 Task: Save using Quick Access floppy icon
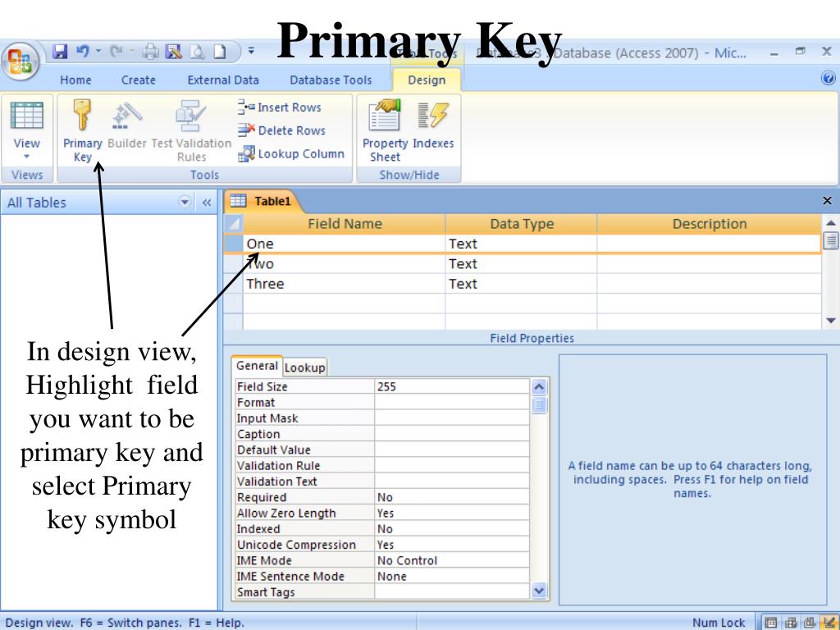tap(60, 52)
